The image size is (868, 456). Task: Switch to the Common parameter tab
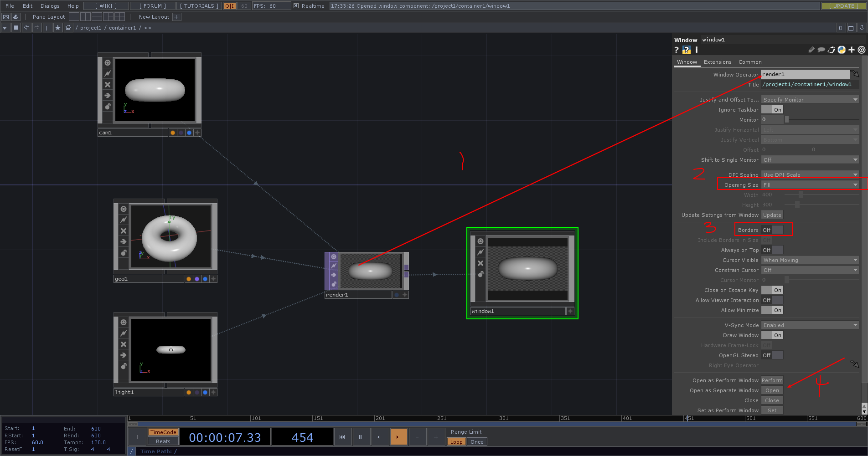click(750, 62)
